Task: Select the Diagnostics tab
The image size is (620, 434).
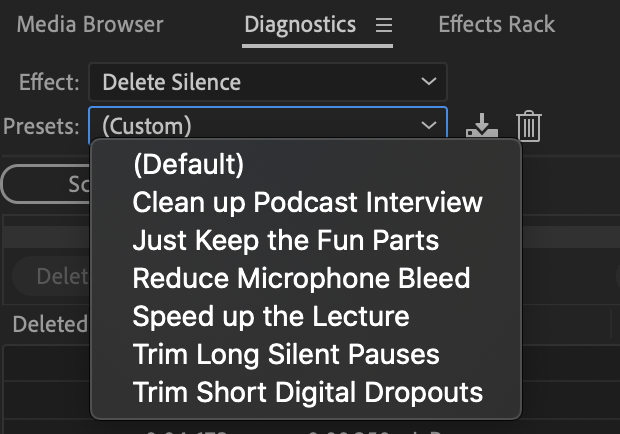Action: [x=300, y=25]
